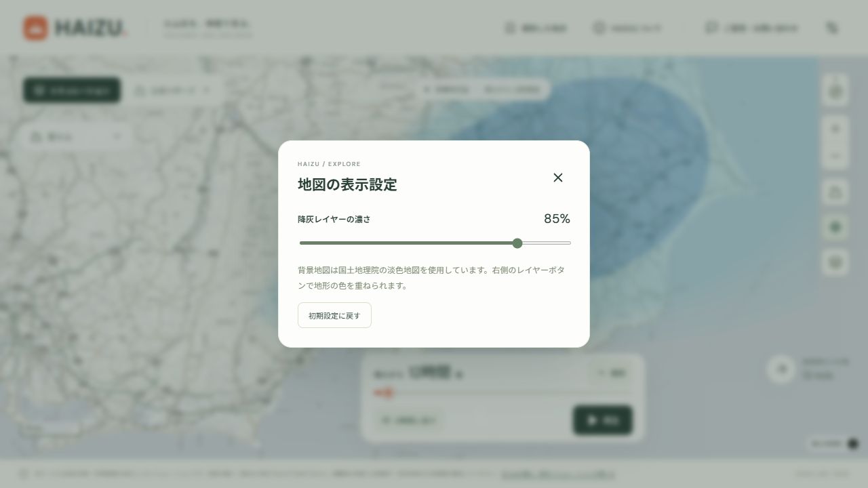Click the 地図の表示設定 dialog title
The height and width of the screenshot is (488, 868).
[x=347, y=184]
